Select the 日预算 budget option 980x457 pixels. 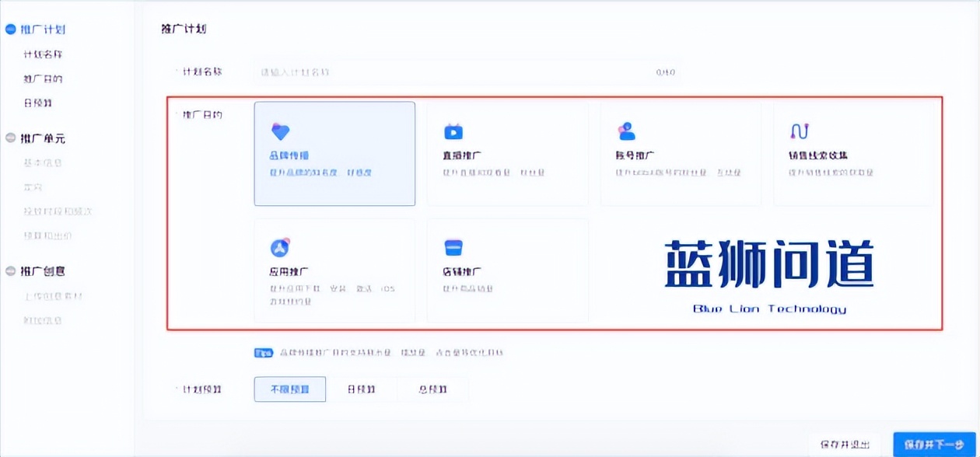coord(362,389)
